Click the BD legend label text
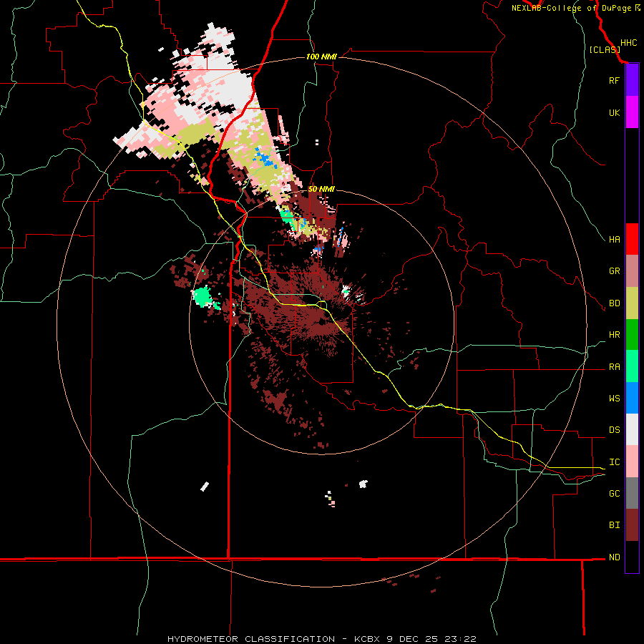The width and height of the screenshot is (644, 644). pyautogui.click(x=614, y=303)
